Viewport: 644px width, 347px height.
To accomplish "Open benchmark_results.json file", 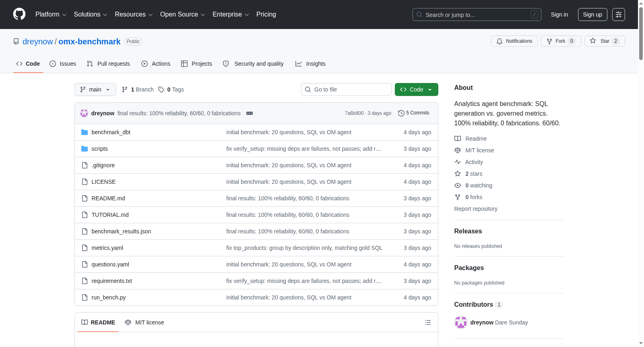I will point(121,231).
